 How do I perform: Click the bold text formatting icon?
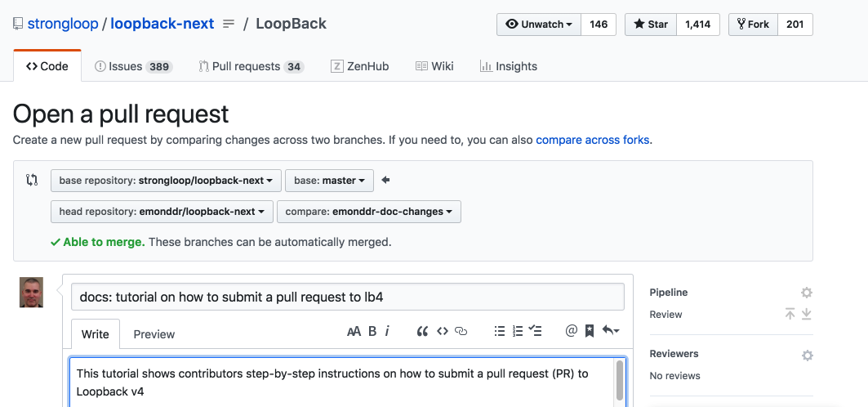(372, 331)
